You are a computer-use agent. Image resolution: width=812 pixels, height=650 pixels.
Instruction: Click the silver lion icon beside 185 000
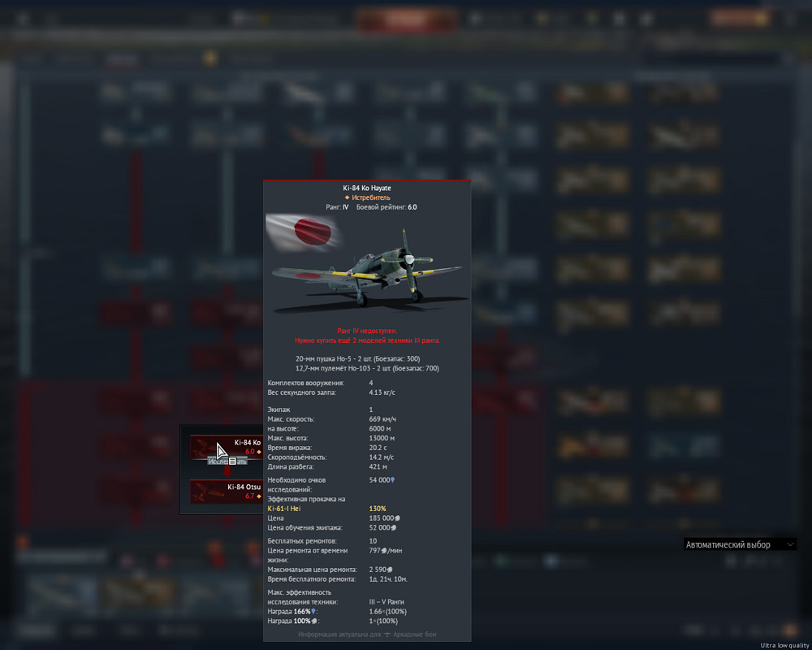(397, 518)
